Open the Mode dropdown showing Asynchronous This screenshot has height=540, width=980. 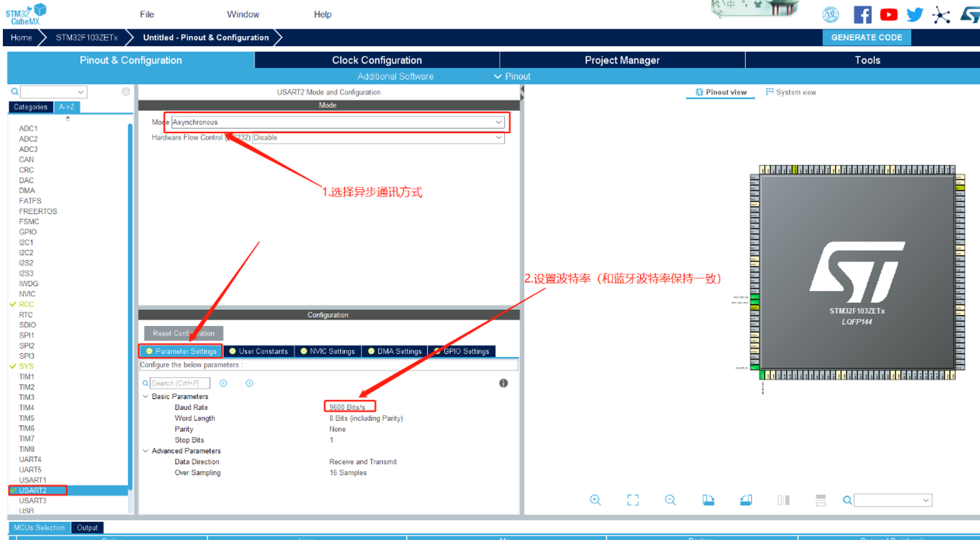pos(499,122)
